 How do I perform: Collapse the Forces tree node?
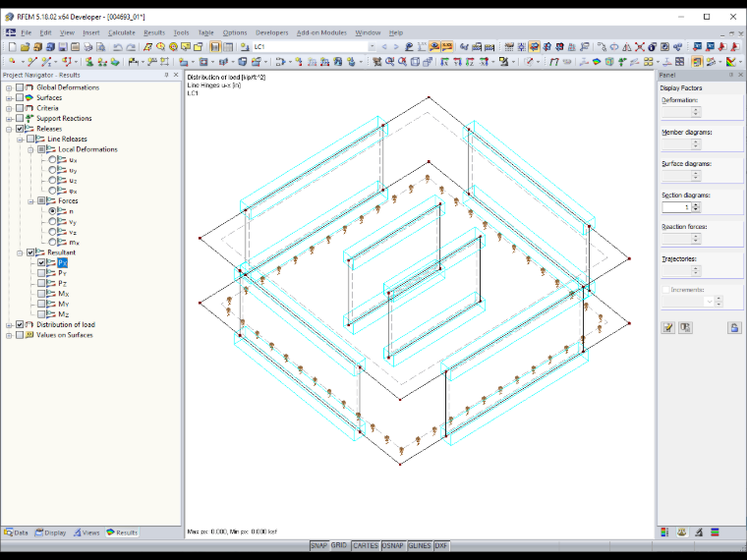pos(30,201)
